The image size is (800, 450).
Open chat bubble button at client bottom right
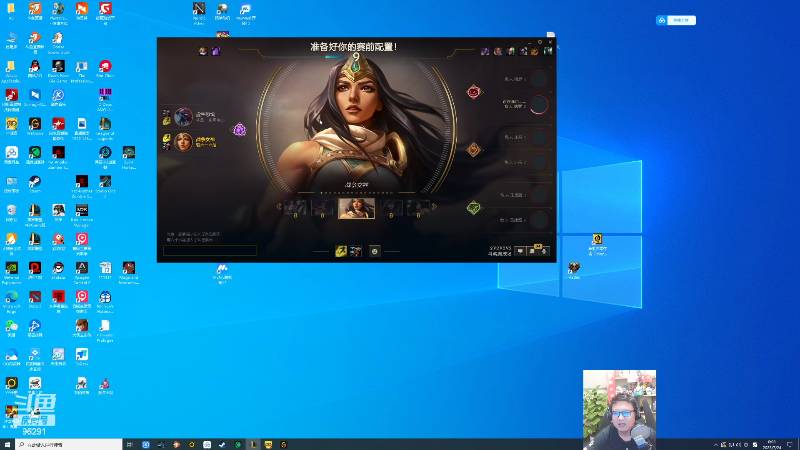520,251
